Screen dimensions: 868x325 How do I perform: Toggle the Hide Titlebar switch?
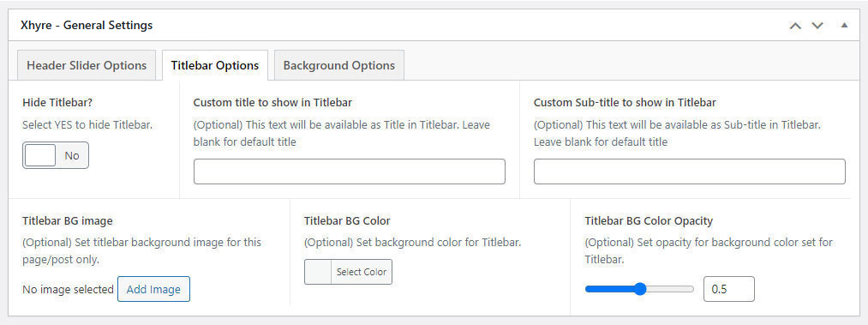tap(56, 155)
